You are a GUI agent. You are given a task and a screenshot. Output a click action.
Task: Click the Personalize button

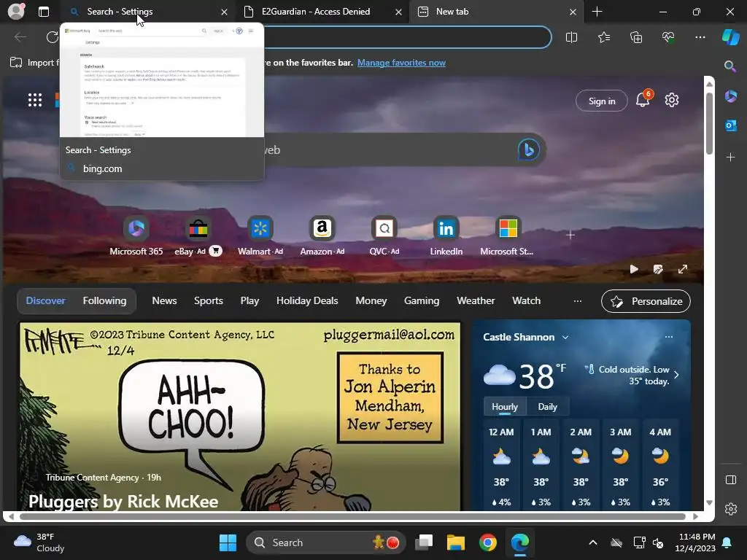(x=646, y=301)
